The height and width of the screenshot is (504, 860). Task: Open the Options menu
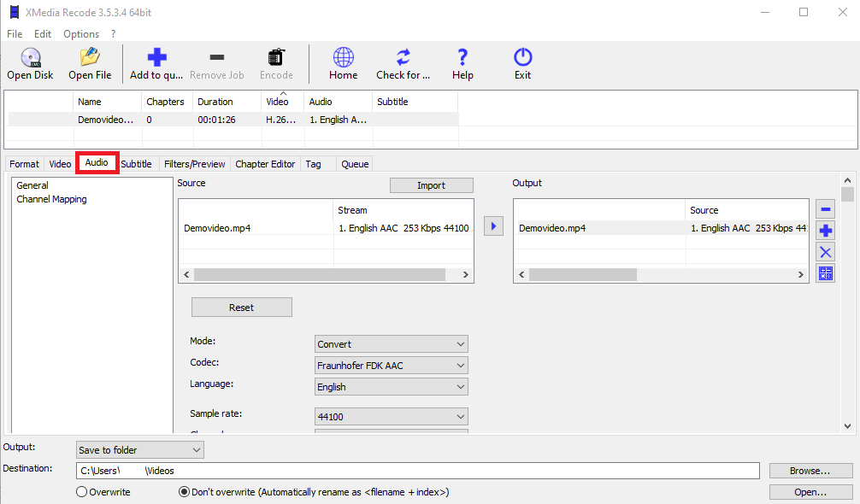click(81, 34)
